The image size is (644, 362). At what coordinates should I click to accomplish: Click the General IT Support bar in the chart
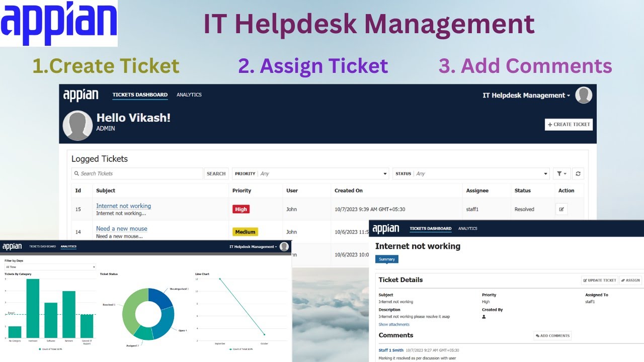coord(87,326)
